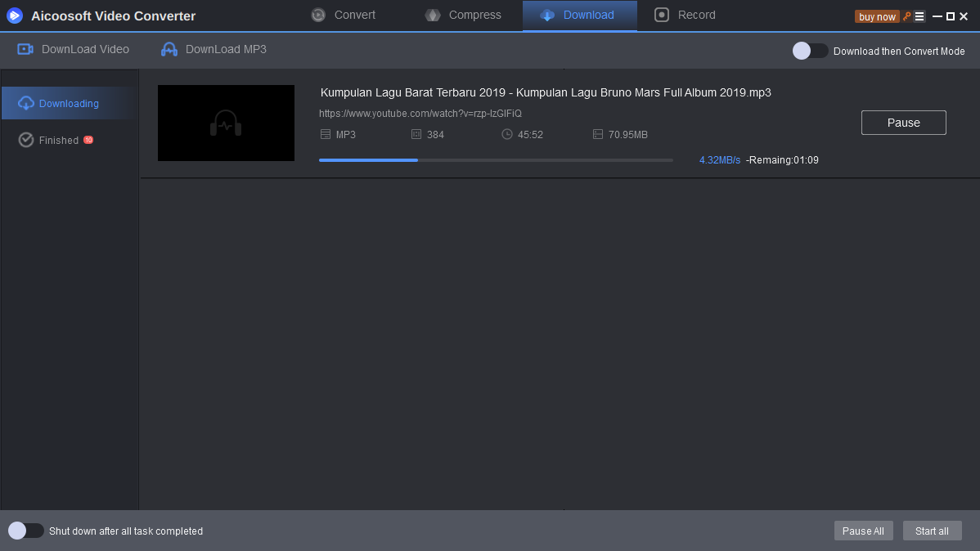Open the YouTube source URL link
This screenshot has width=980, height=551.
[420, 113]
